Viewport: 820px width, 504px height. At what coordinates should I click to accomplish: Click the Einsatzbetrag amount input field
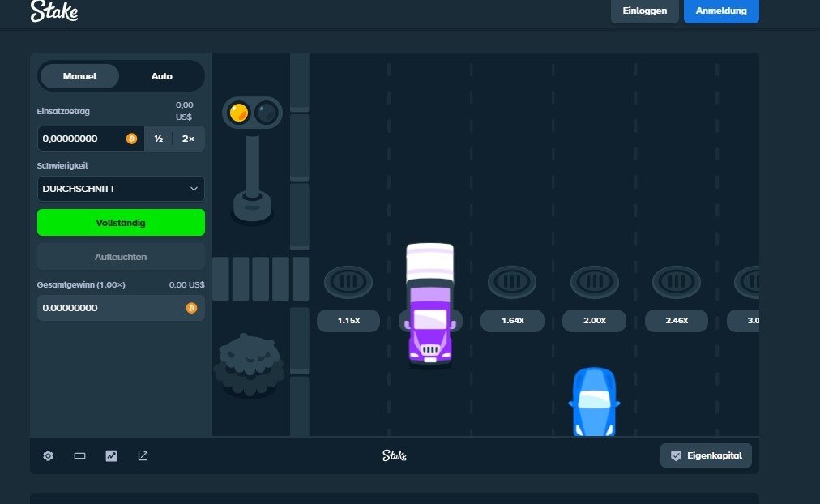pos(81,139)
